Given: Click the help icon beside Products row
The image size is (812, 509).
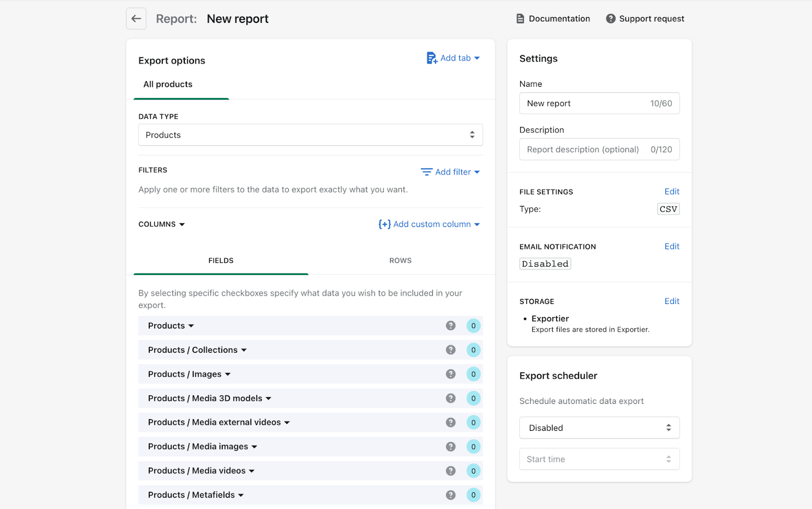Looking at the screenshot, I should click(x=451, y=325).
